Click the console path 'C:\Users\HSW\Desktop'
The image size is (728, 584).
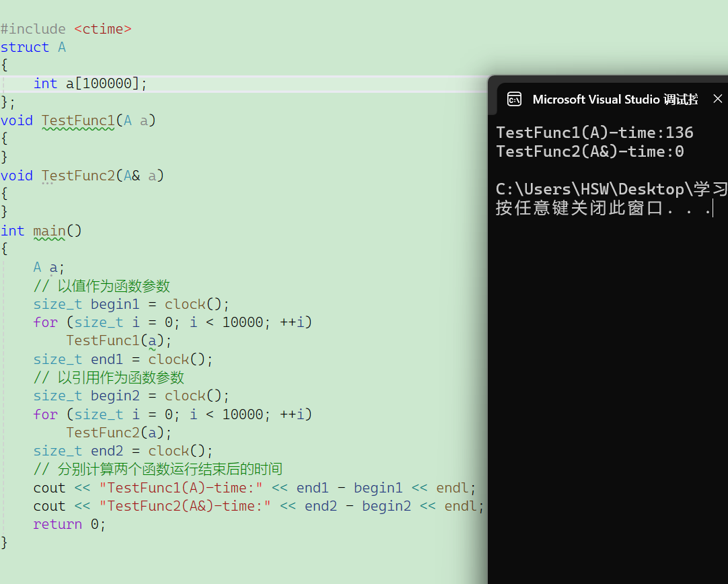click(x=589, y=190)
